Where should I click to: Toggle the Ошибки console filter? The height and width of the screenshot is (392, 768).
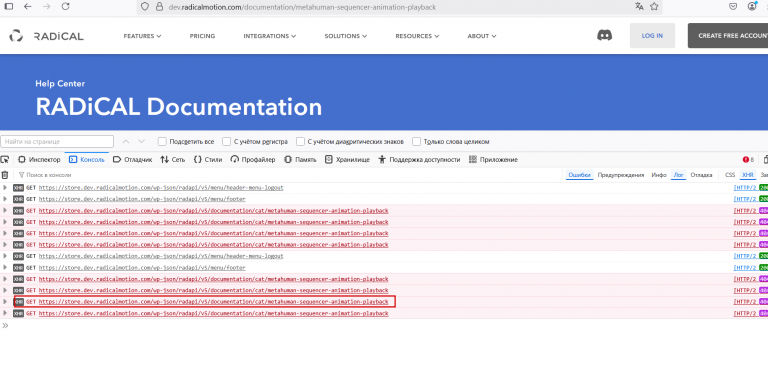pos(579,175)
